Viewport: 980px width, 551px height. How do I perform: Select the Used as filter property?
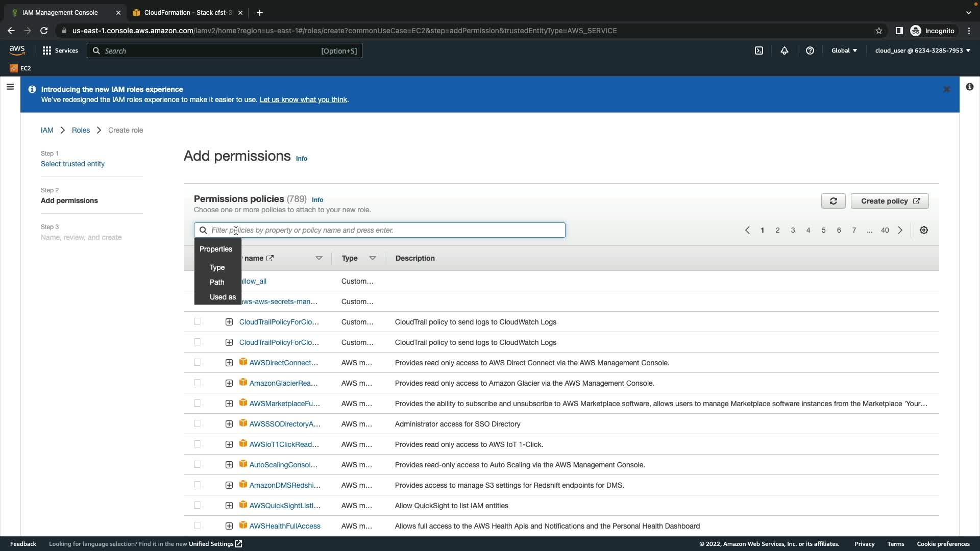(x=223, y=297)
